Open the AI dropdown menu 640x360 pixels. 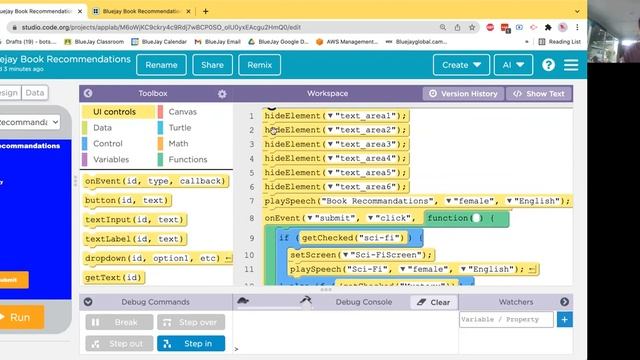coord(513,65)
